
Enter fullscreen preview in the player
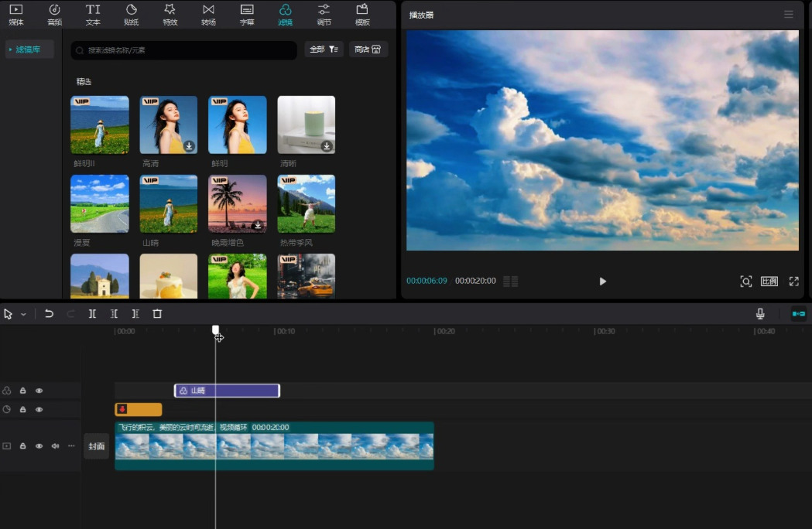tap(793, 282)
